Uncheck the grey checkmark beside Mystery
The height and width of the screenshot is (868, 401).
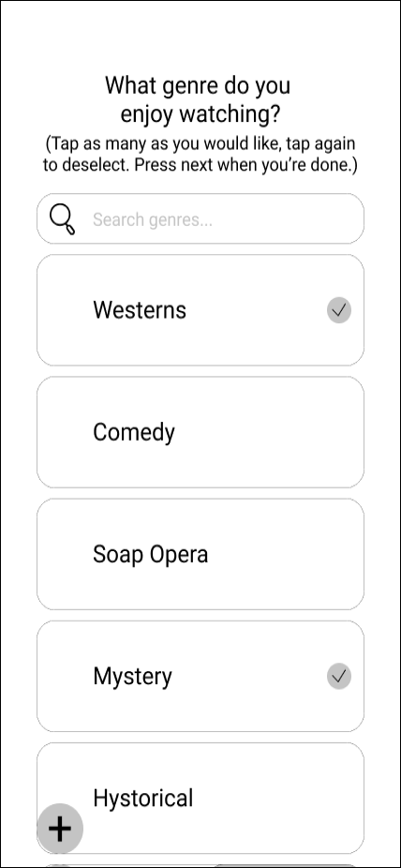coord(338,676)
